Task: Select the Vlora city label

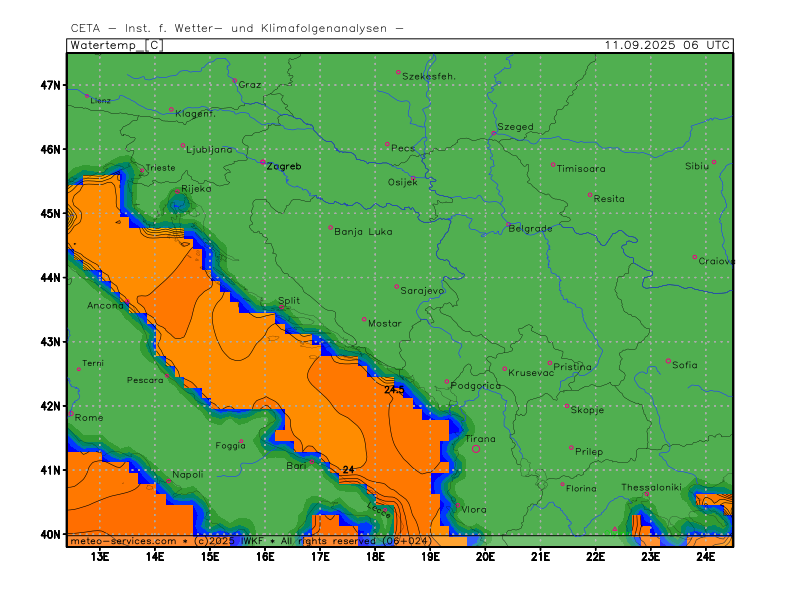Action: [x=473, y=510]
